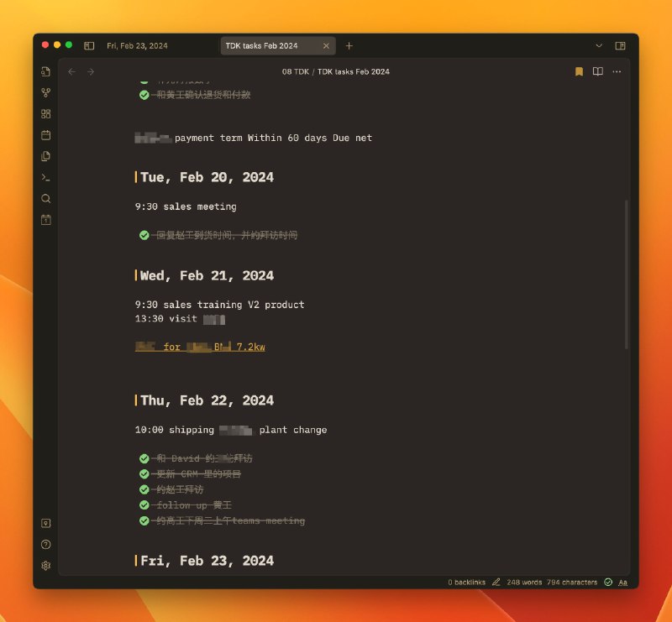Open the help question mark icon

pos(46,544)
